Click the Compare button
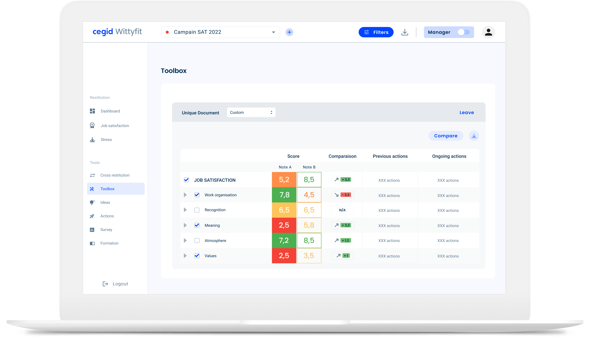Screen dimensions: 592x364 pos(446,136)
